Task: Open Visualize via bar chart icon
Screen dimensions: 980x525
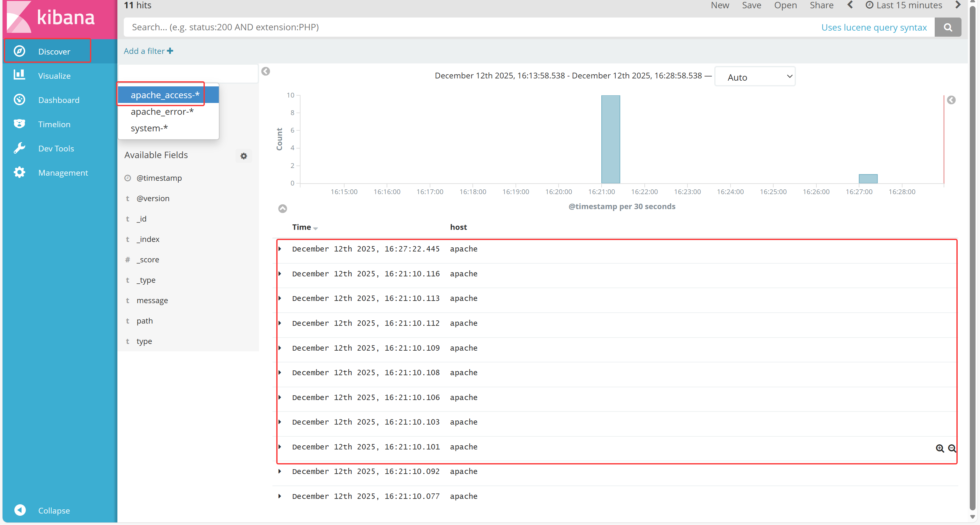Action: (19, 75)
